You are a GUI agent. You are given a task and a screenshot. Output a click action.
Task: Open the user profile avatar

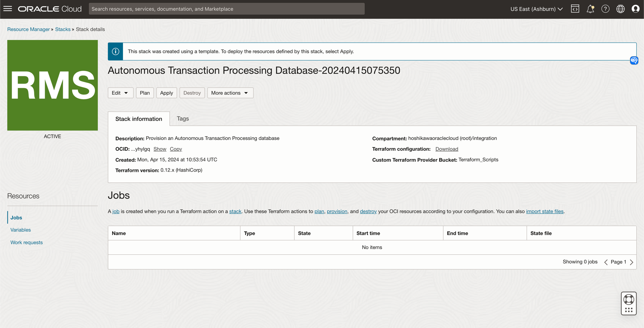click(635, 9)
